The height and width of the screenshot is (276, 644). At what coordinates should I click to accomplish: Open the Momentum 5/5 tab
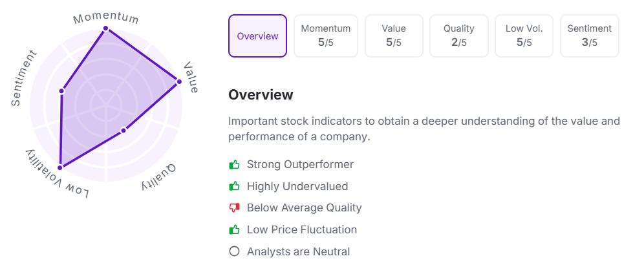tap(326, 36)
